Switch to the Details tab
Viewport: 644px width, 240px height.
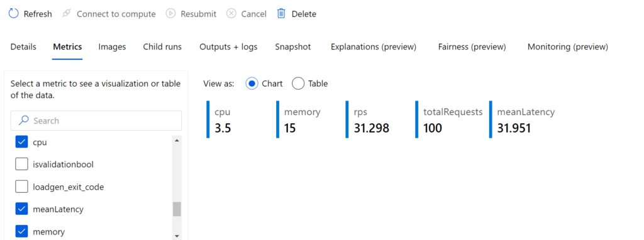tap(23, 46)
